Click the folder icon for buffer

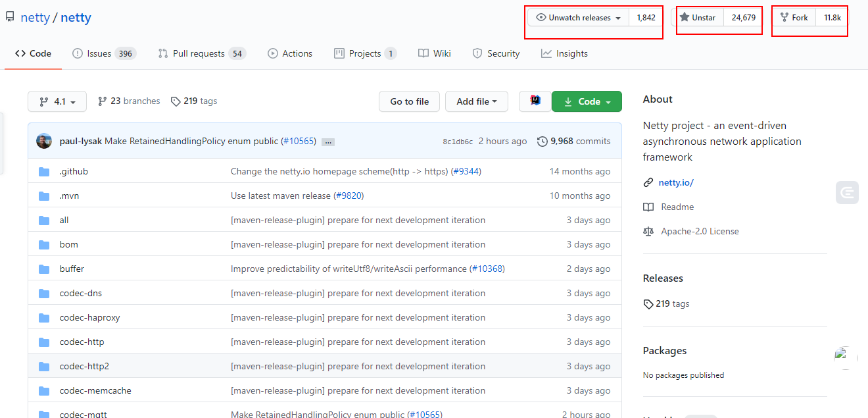(x=44, y=269)
